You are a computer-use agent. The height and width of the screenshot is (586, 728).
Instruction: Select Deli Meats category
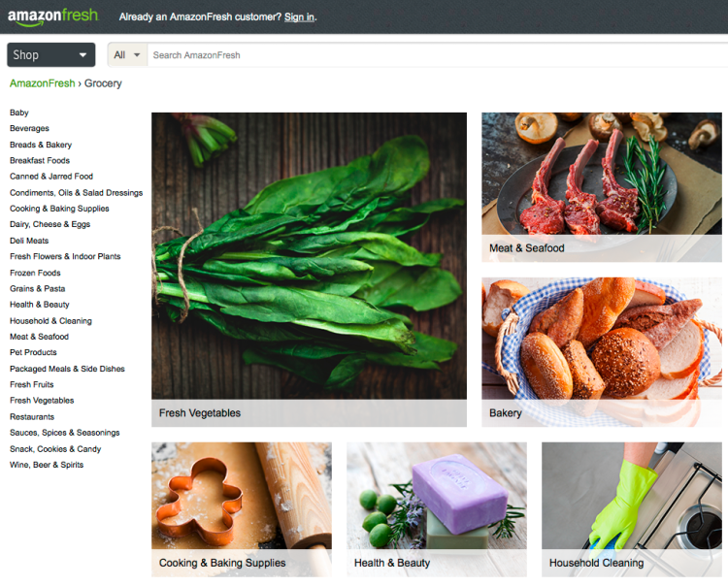pos(29,241)
